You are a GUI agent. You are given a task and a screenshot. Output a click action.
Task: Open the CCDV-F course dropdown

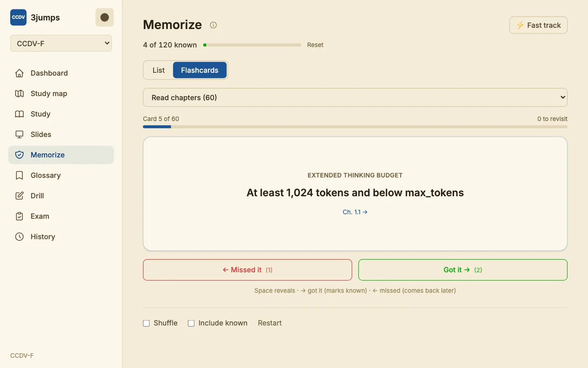click(x=61, y=43)
